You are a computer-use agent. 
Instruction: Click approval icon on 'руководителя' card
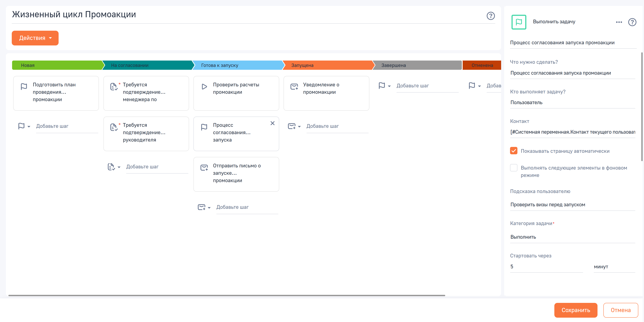[x=114, y=127]
